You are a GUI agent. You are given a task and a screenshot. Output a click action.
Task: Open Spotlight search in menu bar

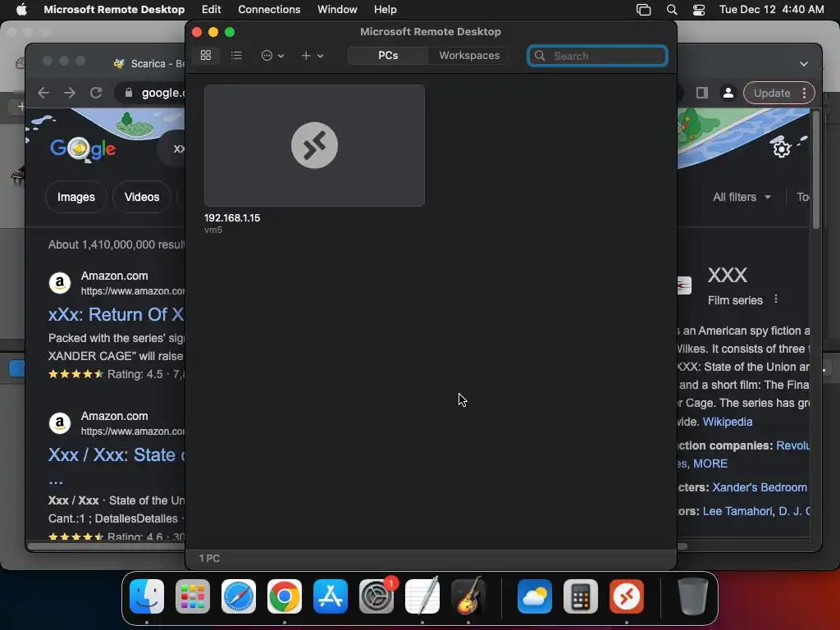point(671,10)
